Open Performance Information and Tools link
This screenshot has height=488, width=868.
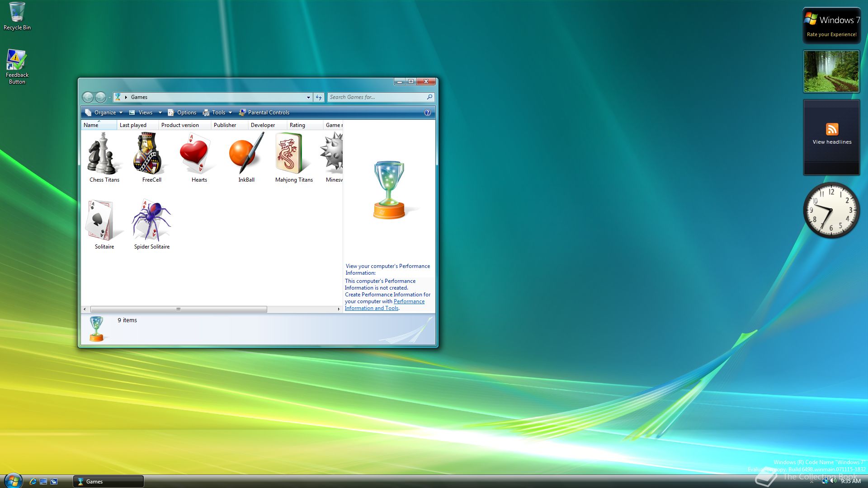(385, 305)
